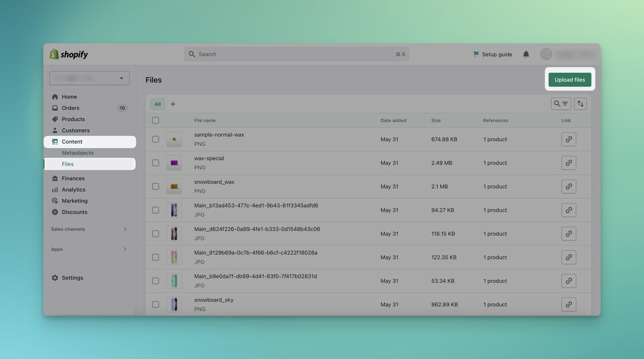This screenshot has height=359, width=644.
Task: Click the Home icon in sidebar
Action: coord(55,97)
